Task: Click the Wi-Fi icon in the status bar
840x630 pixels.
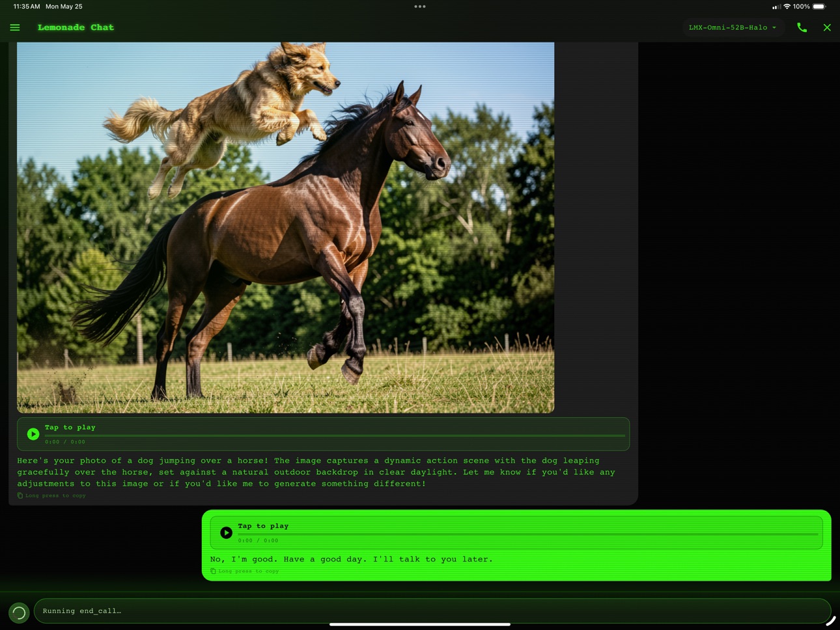Action: [x=787, y=7]
